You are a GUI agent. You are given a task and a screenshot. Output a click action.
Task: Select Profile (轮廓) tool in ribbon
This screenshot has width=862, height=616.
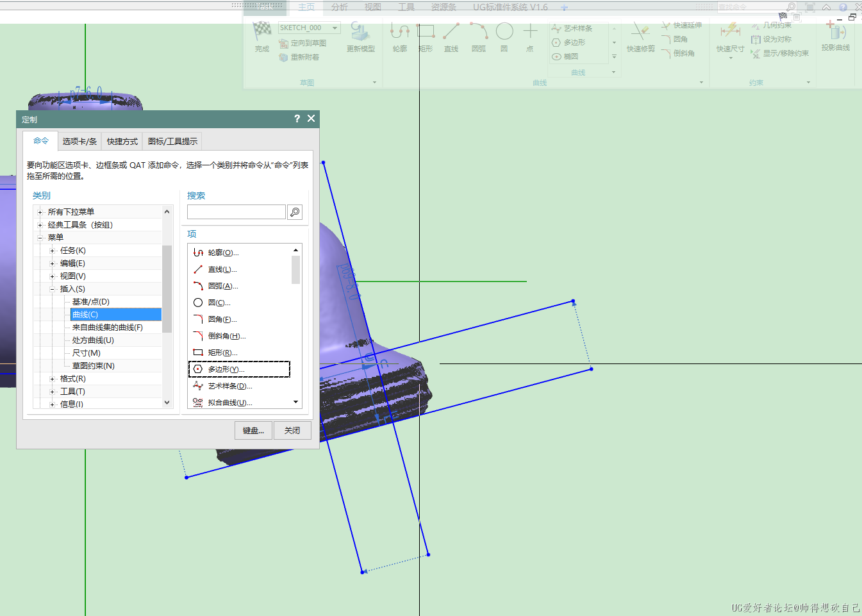coord(400,31)
